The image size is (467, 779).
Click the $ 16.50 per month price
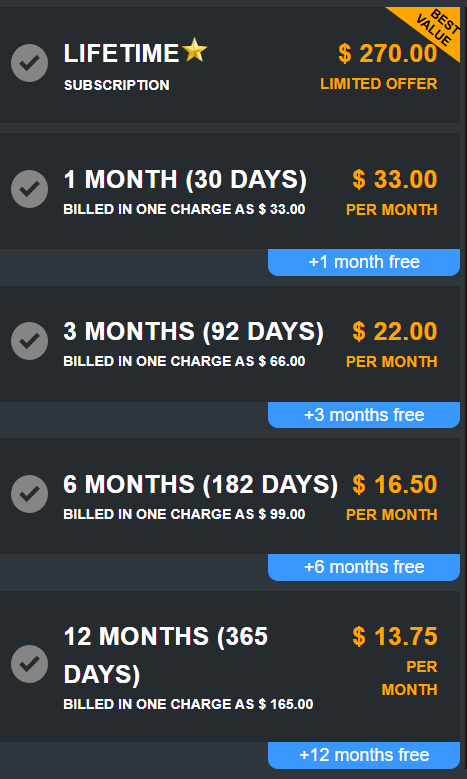point(395,484)
